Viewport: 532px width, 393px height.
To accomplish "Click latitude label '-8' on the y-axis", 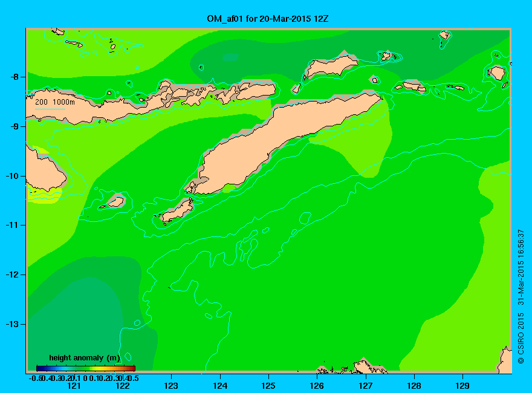I will click(x=15, y=77).
